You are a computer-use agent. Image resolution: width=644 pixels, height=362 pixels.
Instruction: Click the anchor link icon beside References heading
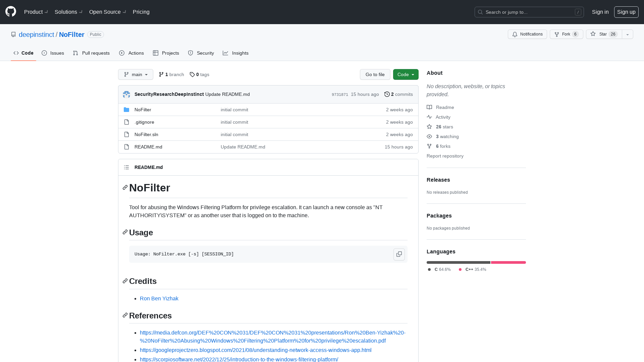(x=125, y=315)
